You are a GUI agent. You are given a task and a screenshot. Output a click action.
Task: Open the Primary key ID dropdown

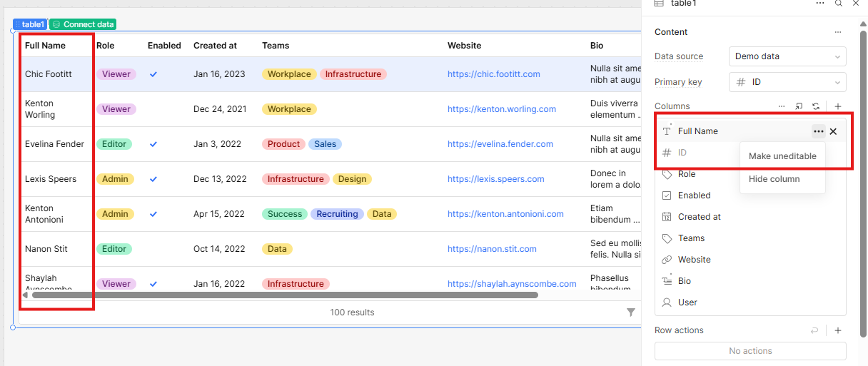(787, 82)
